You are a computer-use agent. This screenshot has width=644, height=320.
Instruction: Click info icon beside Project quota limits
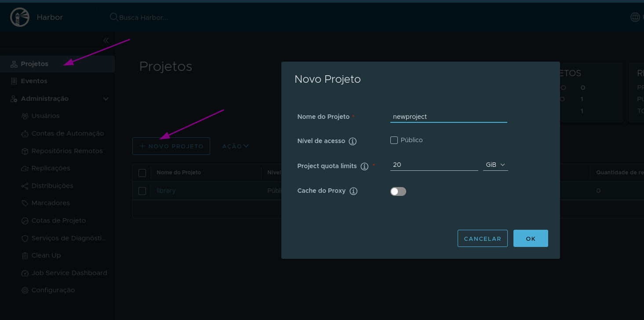click(364, 166)
